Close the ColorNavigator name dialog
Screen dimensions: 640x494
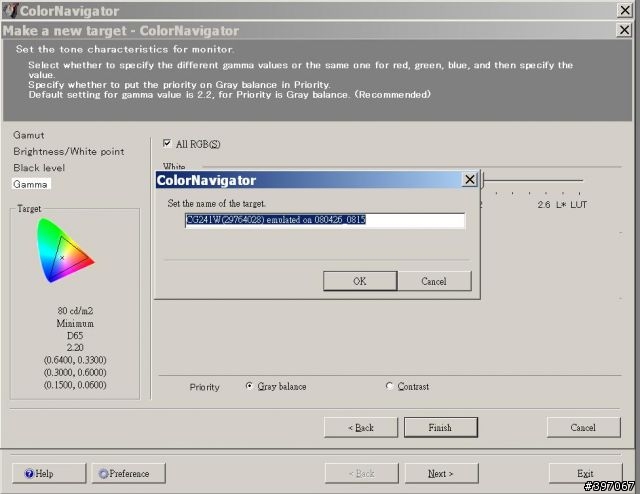point(470,180)
